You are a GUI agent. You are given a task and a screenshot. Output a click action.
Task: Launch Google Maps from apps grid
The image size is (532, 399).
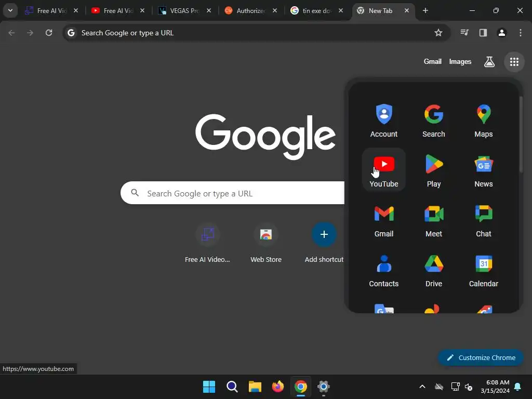(484, 121)
